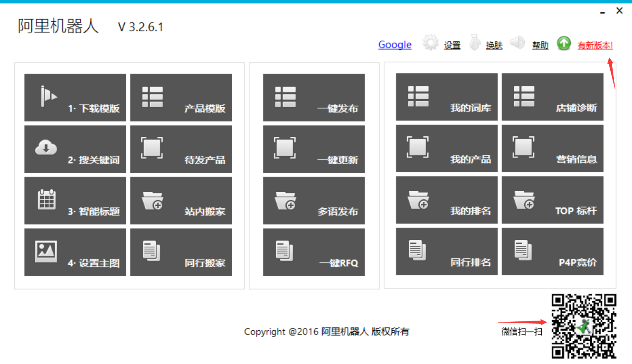The image size is (632, 364).
Task: Open the 产品模版 tile
Action: pos(181,98)
